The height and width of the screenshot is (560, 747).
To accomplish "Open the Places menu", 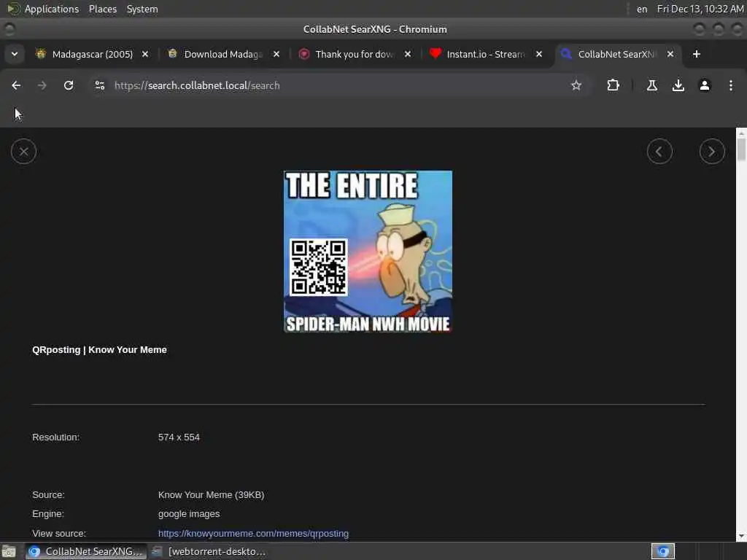I will (102, 9).
